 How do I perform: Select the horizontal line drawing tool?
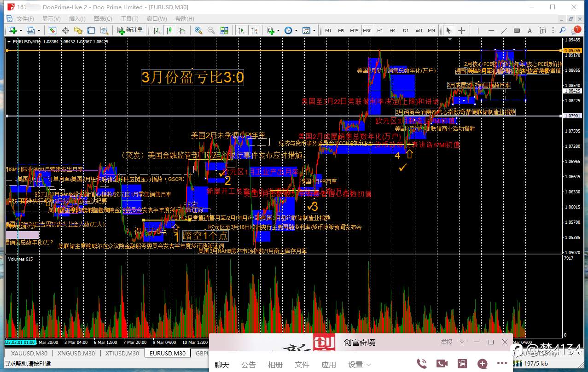491,30
